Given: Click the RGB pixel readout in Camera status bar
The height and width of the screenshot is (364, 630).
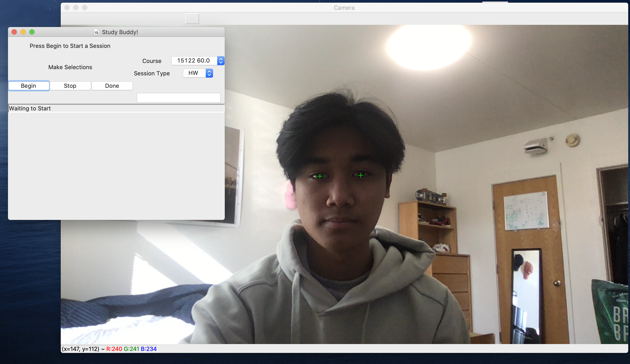Looking at the screenshot, I should coord(131,349).
